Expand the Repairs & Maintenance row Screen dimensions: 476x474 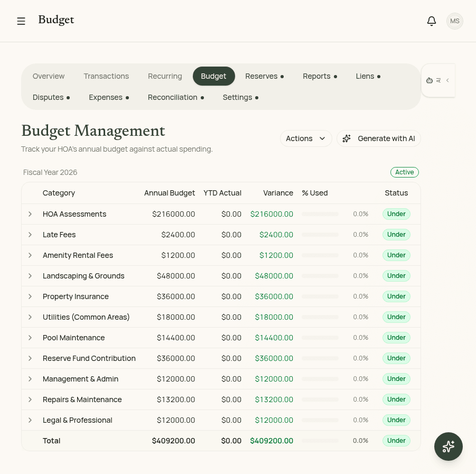[x=30, y=399]
